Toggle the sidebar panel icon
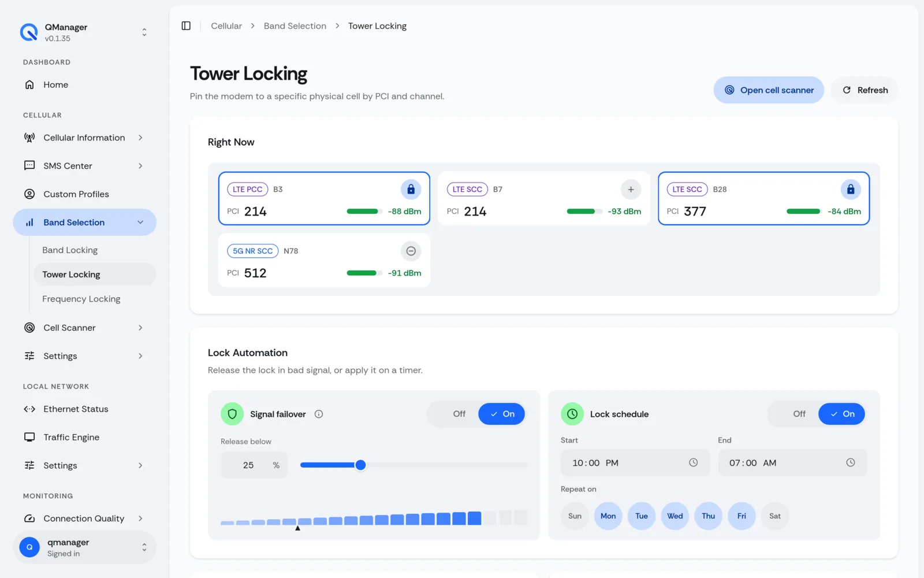This screenshot has width=924, height=578. point(186,26)
